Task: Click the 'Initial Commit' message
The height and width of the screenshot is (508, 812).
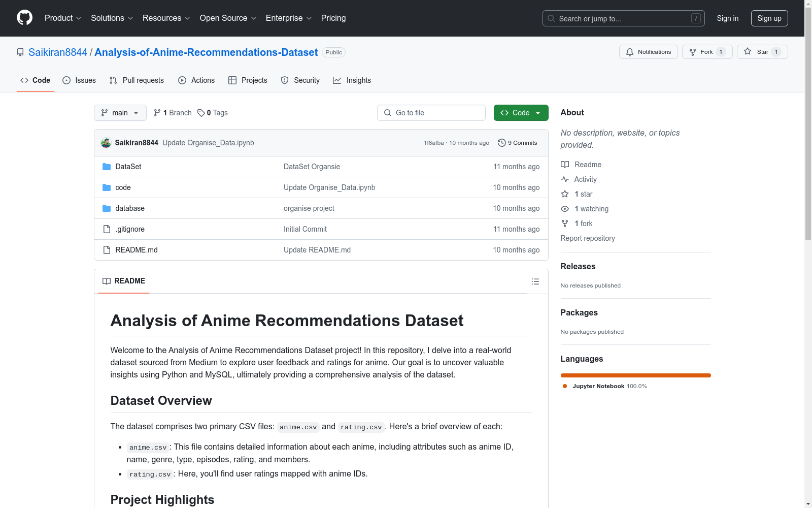Action: (305, 229)
